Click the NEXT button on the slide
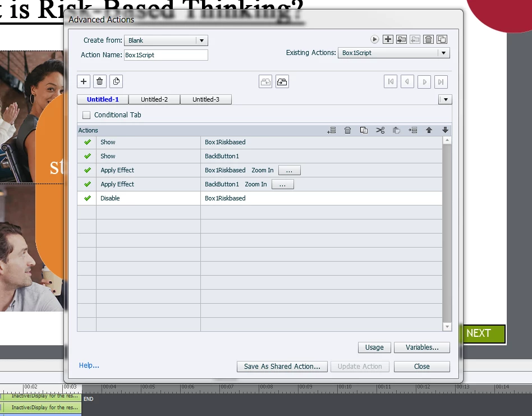The image size is (532, 416). point(484,333)
